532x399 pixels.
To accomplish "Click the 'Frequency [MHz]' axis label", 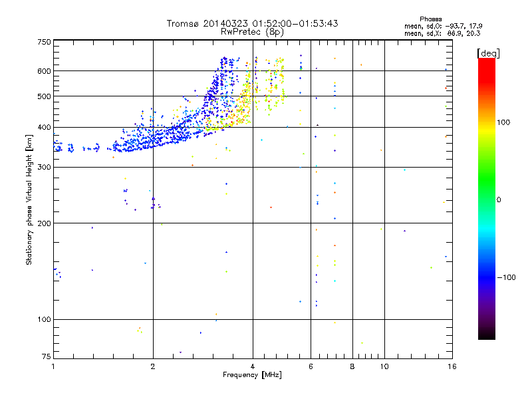I will coord(252,375).
